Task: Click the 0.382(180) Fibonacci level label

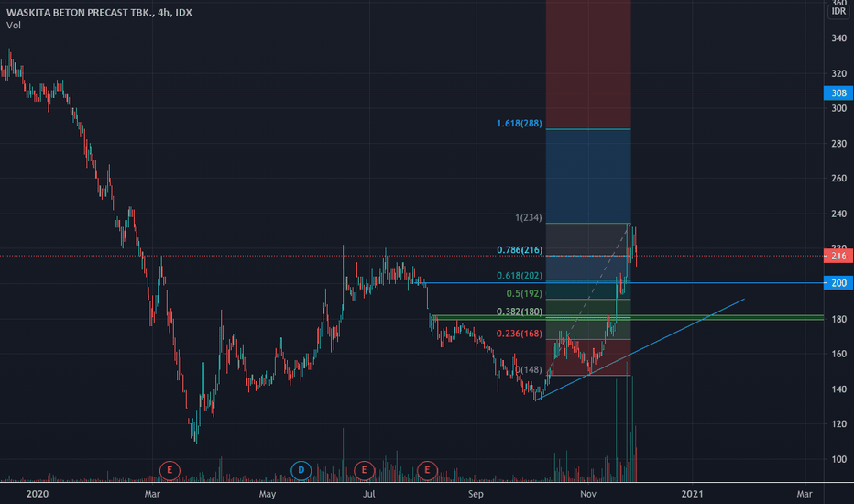Action: point(520,312)
